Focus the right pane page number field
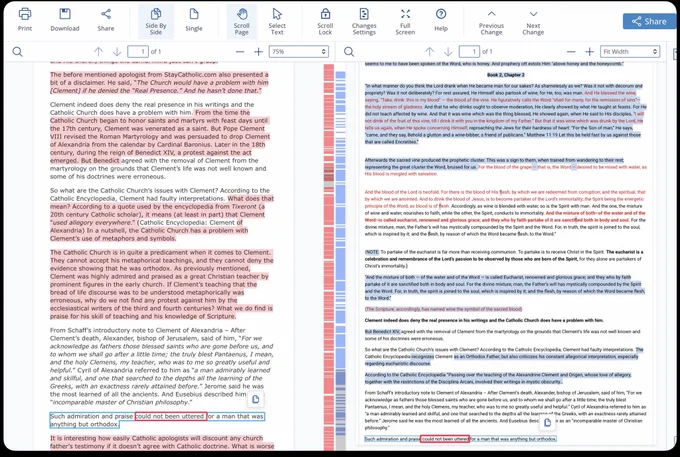 point(469,52)
